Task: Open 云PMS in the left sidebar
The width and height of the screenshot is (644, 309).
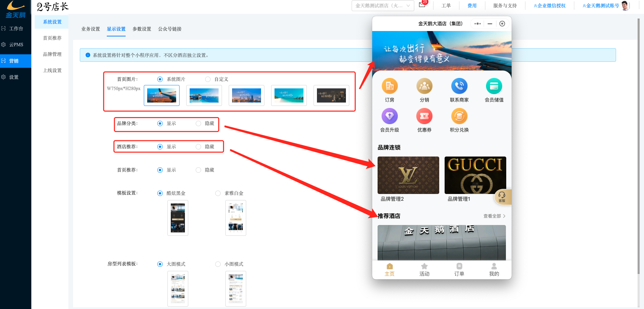Action: click(x=15, y=45)
